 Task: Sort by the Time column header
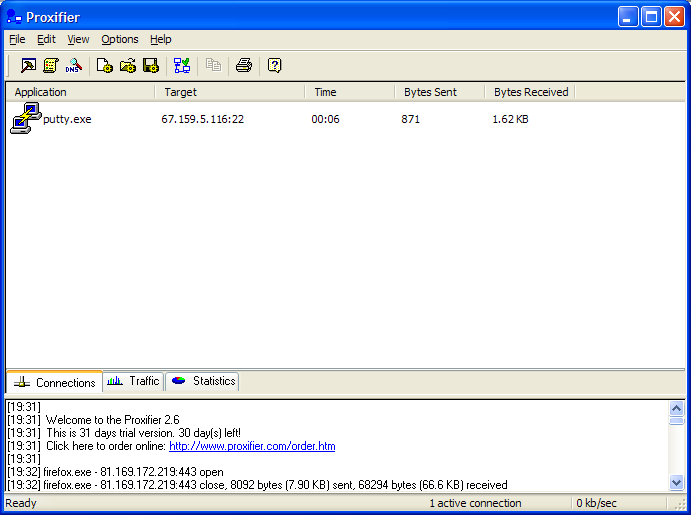tap(350, 92)
